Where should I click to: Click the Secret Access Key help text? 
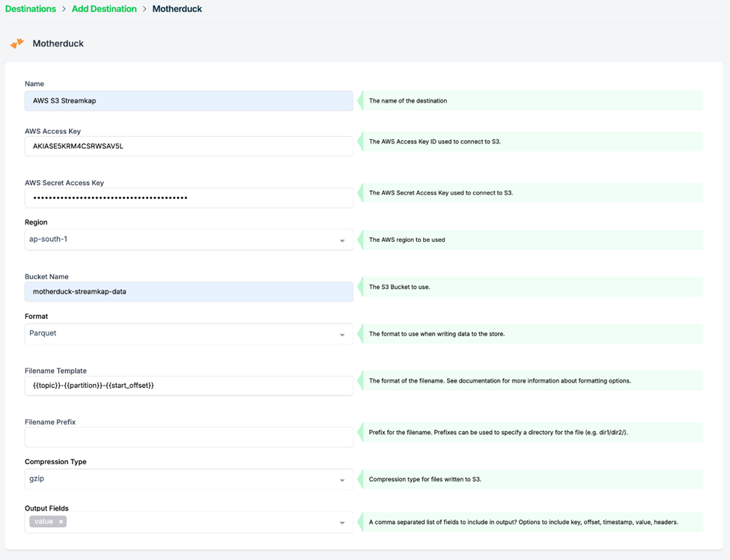(441, 192)
